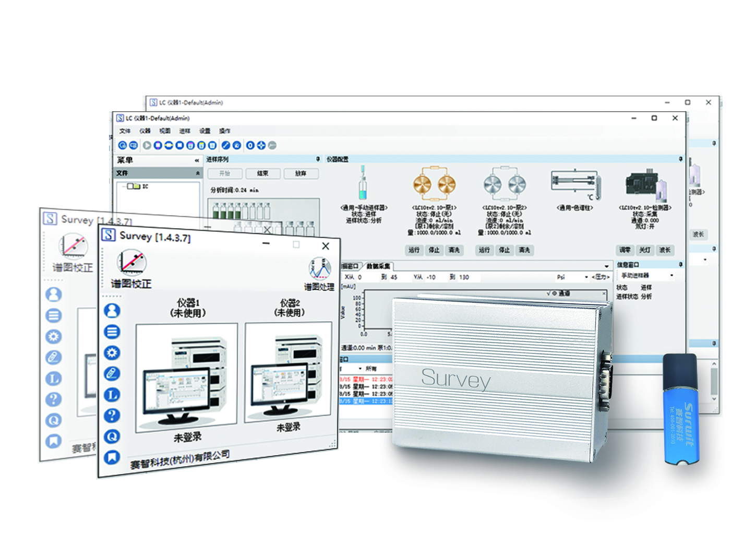The height and width of the screenshot is (544, 756).
Task: Click 赛智科技(杭州)有限公司 in front Survey window
Action: tap(180, 459)
